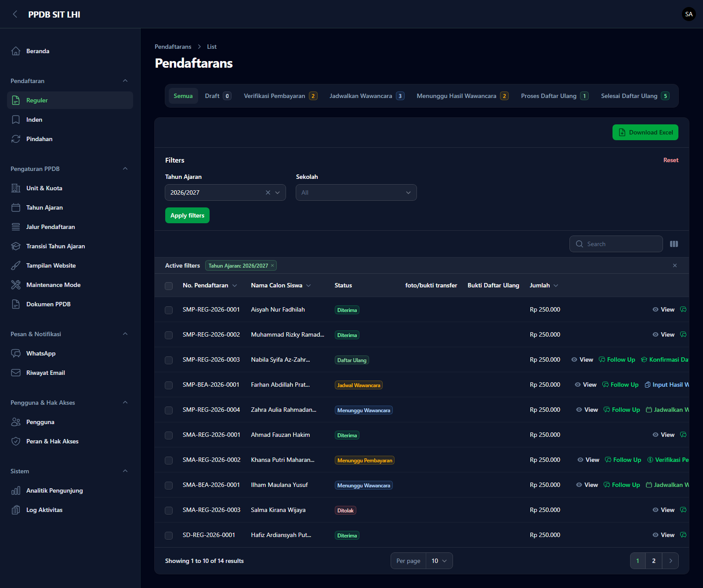
Task: Click Apply filters button
Action: 187,215
